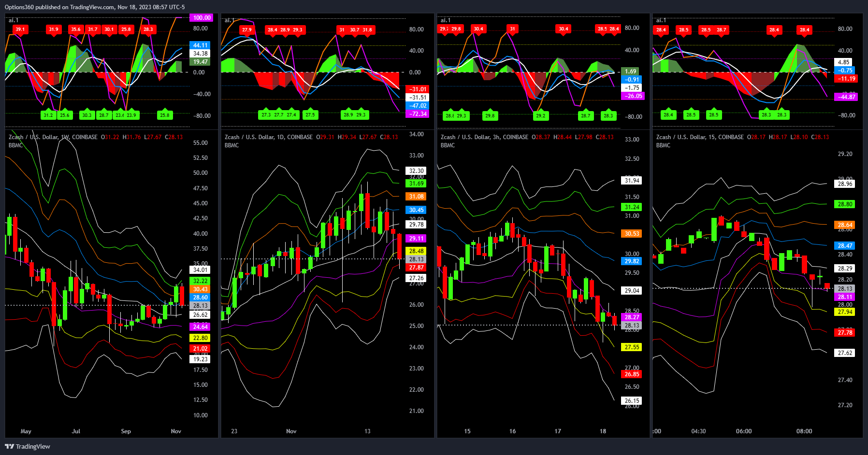Click the blue -47.02 oscillator value
868x455 pixels.
[418, 106]
